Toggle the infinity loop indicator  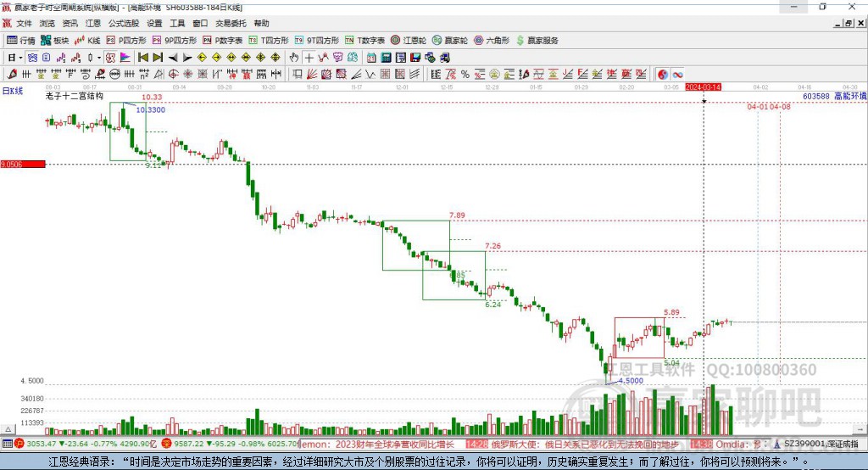pyautogui.click(x=677, y=75)
